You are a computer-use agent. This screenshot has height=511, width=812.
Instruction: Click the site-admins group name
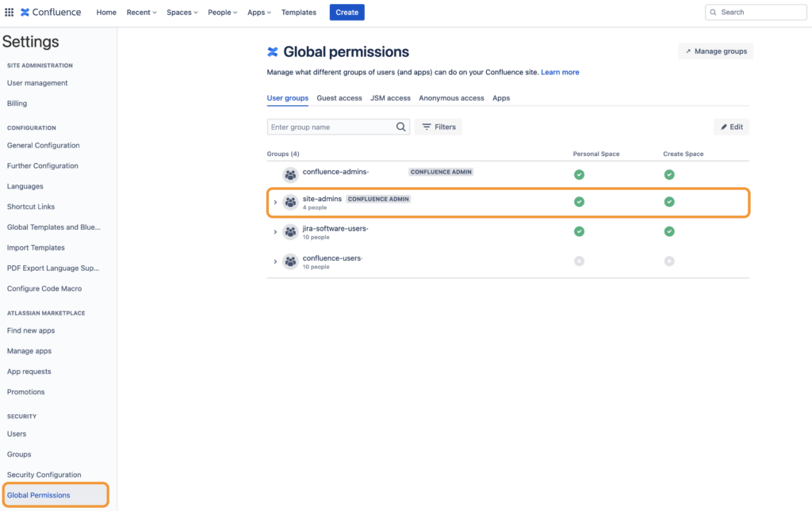point(322,199)
